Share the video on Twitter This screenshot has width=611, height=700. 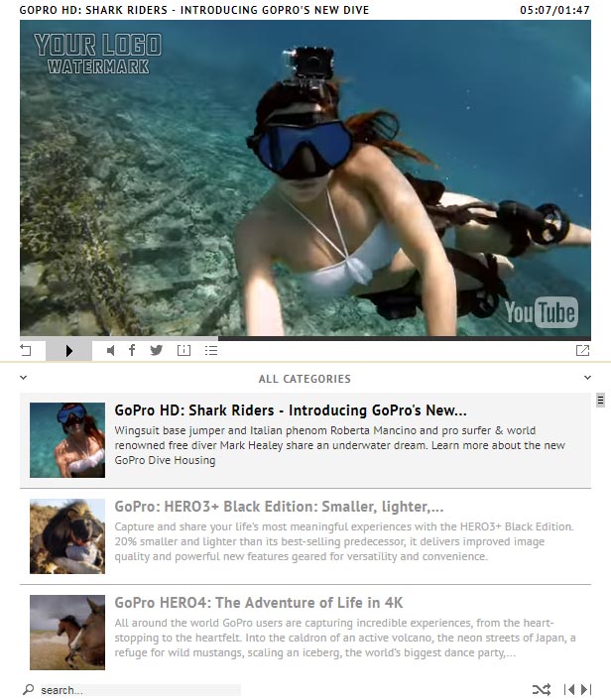pyautogui.click(x=157, y=350)
